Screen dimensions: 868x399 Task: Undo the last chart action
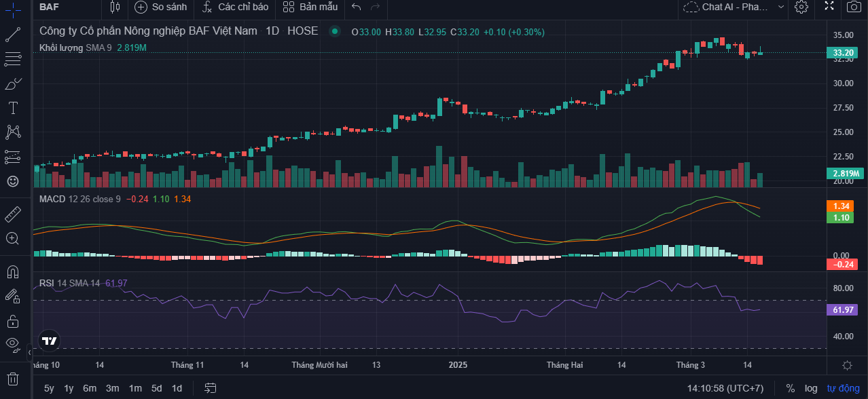tap(357, 7)
